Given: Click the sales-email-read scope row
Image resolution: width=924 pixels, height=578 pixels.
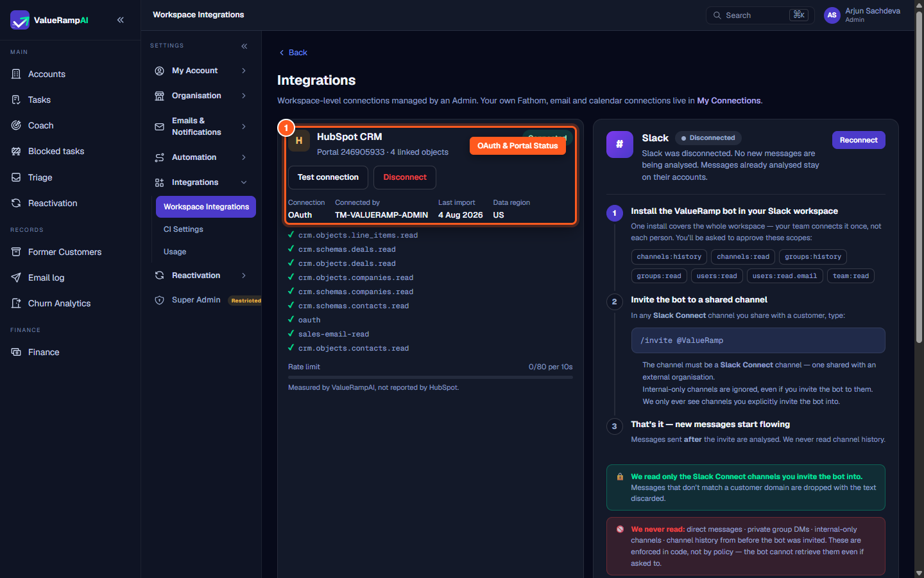Looking at the screenshot, I should click(x=333, y=334).
